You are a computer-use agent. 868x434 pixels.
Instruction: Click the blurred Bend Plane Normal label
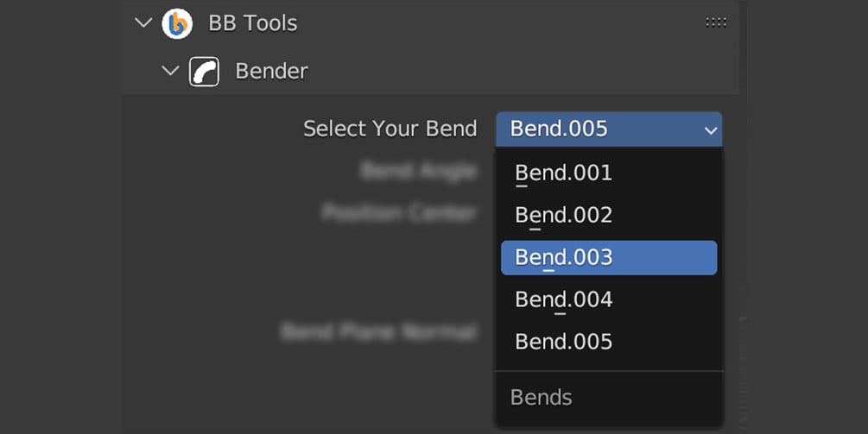tap(378, 331)
